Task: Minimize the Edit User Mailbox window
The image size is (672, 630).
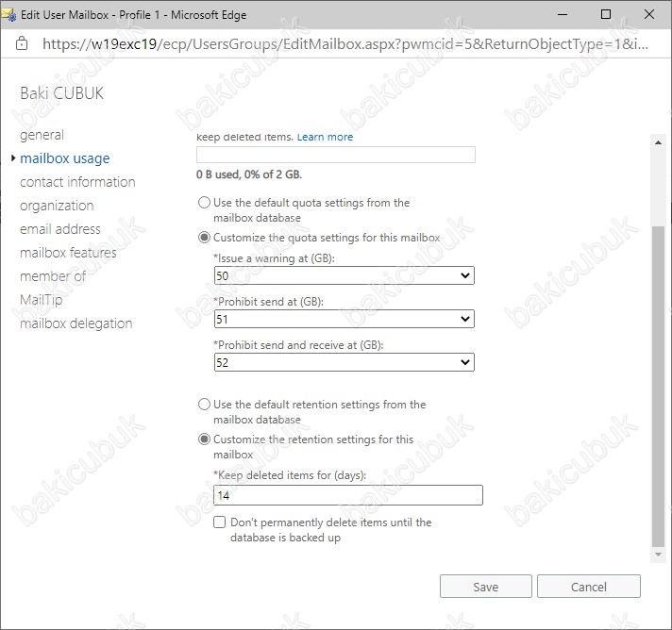Action: pos(563,14)
